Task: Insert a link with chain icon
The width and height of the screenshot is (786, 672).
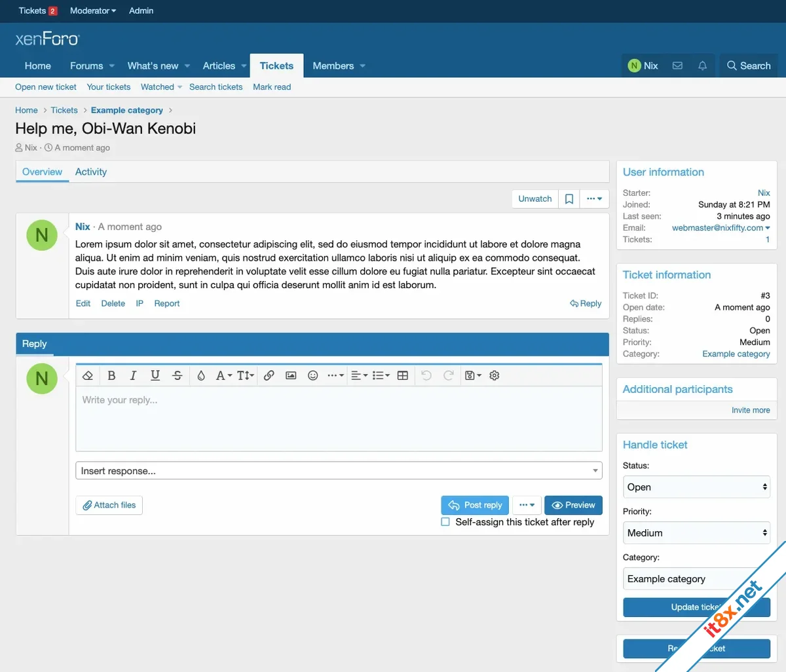Action: (269, 375)
